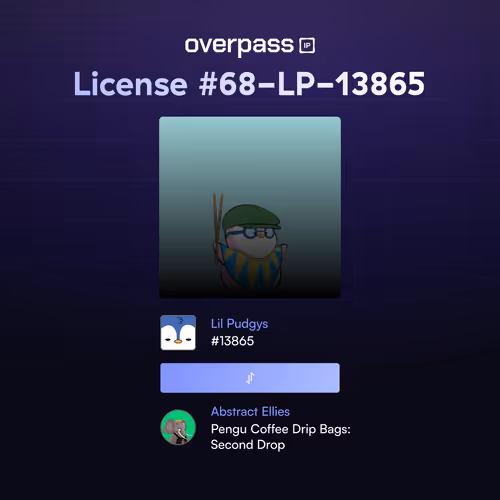Click the light right end of swap bar
The image size is (500, 500).
pyautogui.click(x=327, y=378)
